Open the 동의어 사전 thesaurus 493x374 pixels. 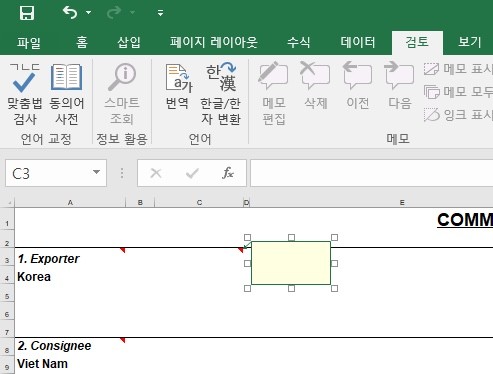[x=67, y=94]
